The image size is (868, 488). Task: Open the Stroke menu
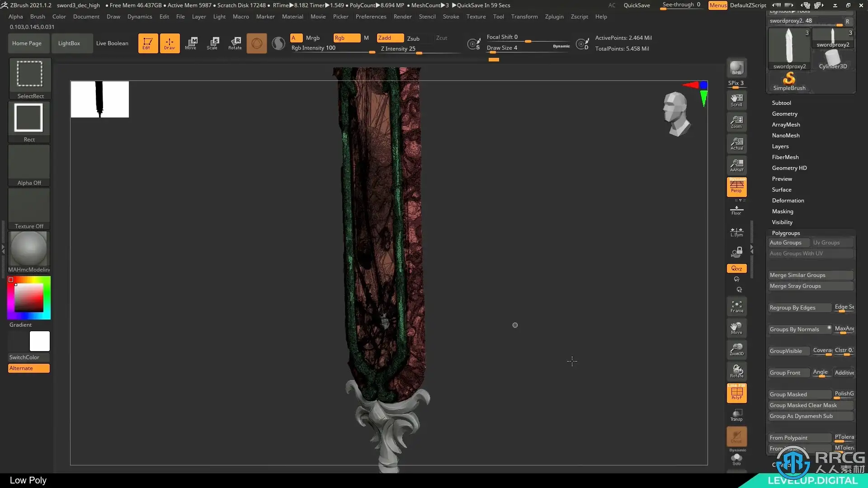450,17
